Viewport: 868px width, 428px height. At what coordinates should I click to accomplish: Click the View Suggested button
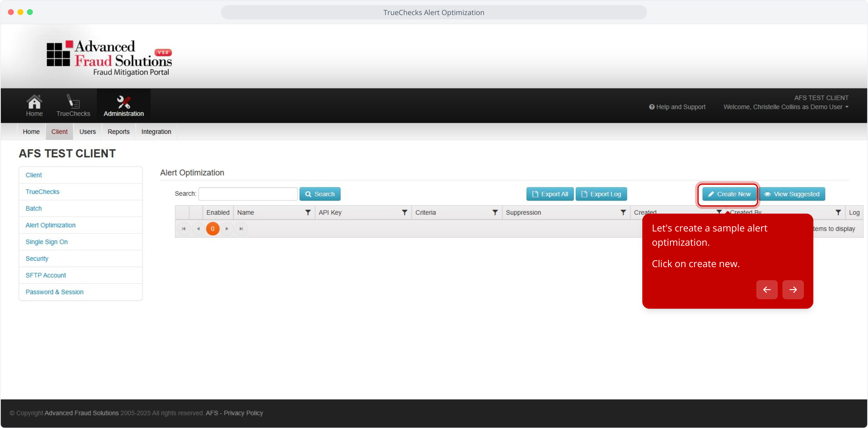click(792, 194)
